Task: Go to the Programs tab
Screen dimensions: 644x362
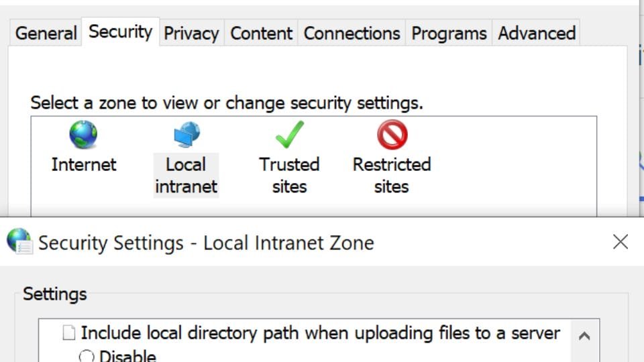Action: tap(449, 33)
